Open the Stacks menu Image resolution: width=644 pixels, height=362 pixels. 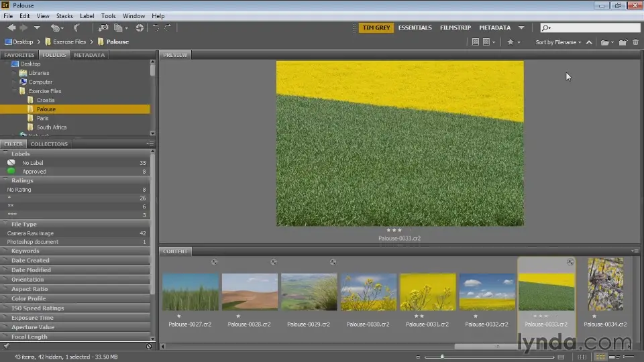(64, 15)
